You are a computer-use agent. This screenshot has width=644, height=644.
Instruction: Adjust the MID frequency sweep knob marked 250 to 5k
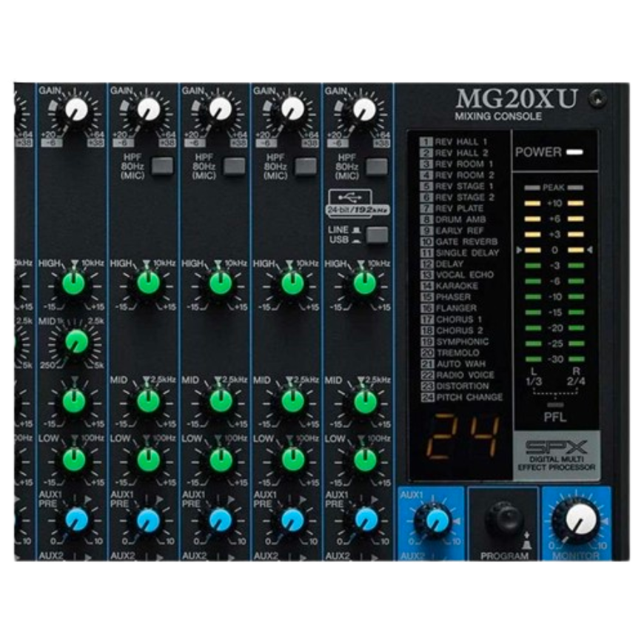(x=77, y=342)
